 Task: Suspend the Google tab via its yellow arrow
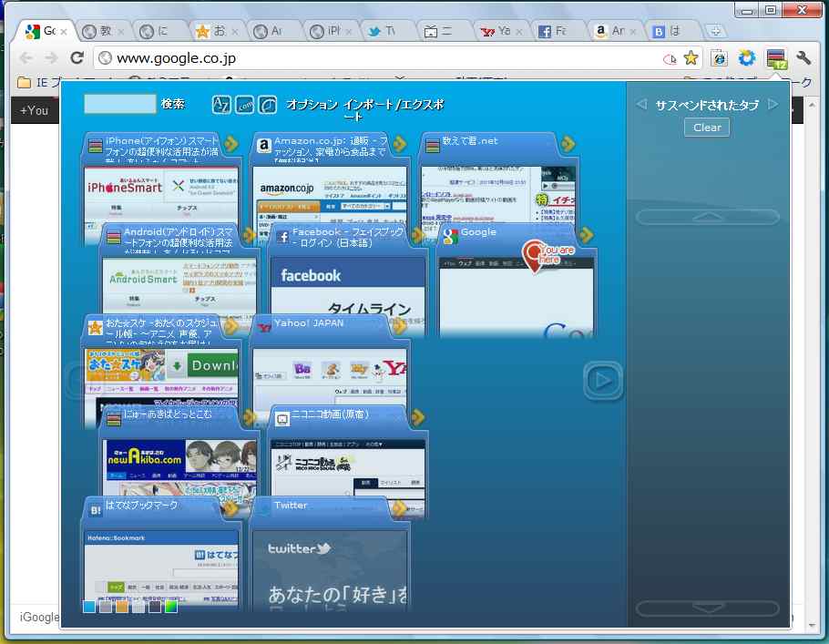pyautogui.click(x=586, y=234)
